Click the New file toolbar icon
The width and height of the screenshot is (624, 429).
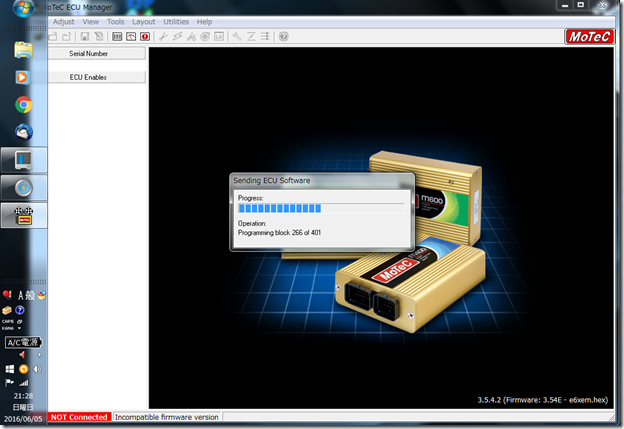tap(53, 37)
